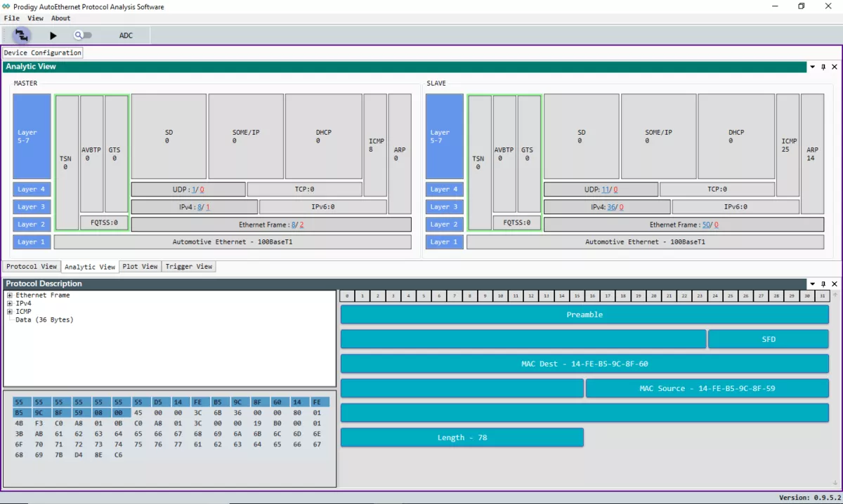Viewport: 843px width, 504px height.
Task: Switch to the Protocol View tab
Action: [32, 267]
